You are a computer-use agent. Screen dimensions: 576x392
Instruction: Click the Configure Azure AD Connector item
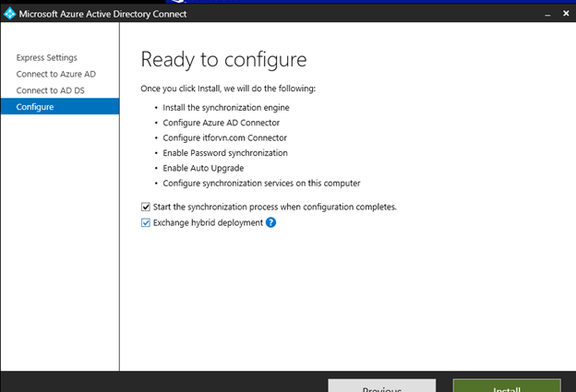(x=220, y=123)
